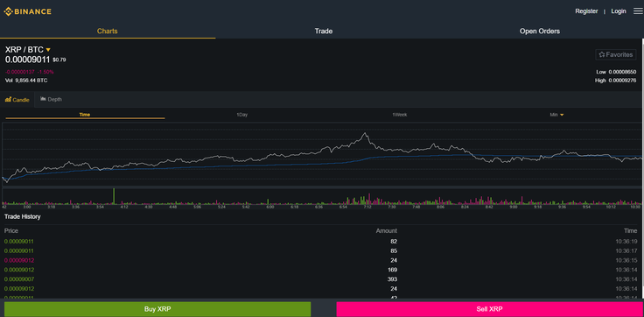
Task: Click the current price 0.00009011
Action: pos(27,60)
